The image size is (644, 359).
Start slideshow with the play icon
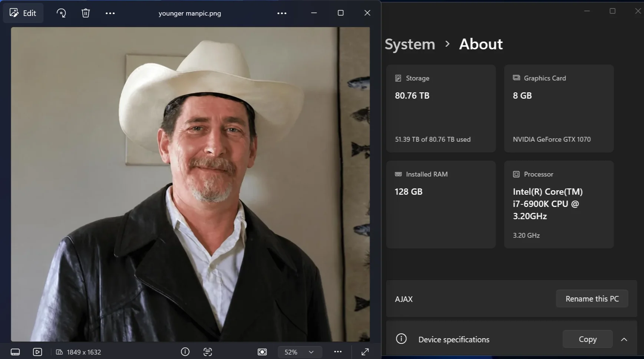37,352
